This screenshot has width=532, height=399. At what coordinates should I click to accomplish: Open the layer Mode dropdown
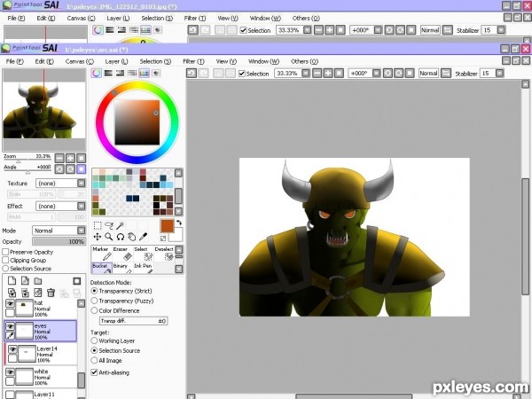click(x=81, y=231)
